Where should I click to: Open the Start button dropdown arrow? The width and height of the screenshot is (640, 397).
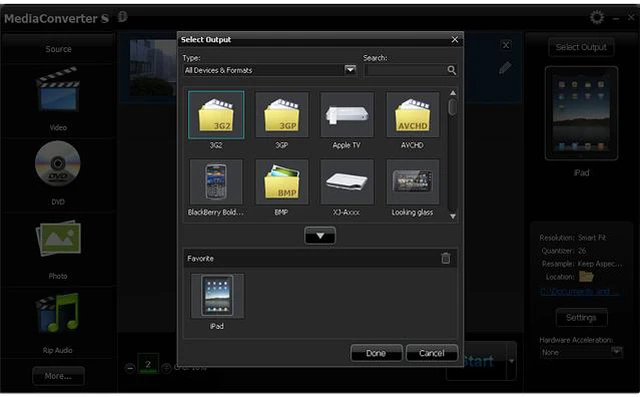click(511, 361)
